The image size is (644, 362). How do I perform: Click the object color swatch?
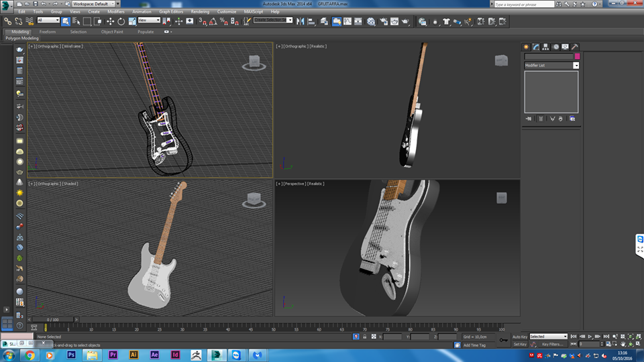[x=576, y=56]
